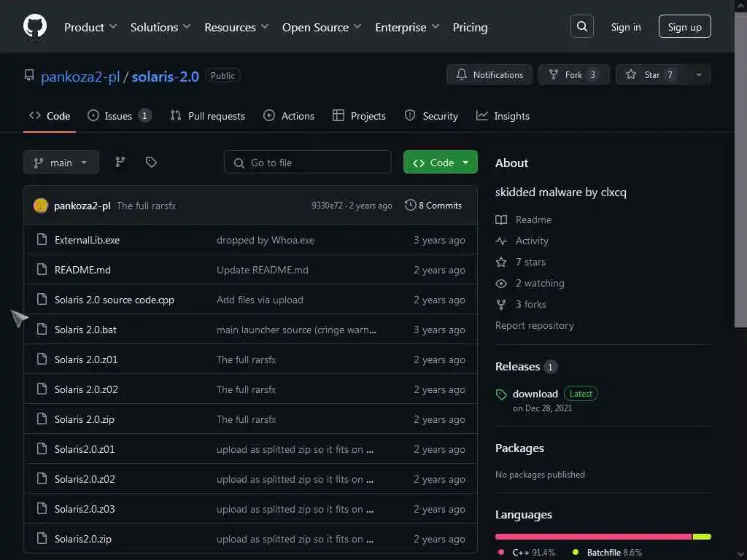Viewport: 747px width, 560px height.
Task: Open the main branch selector dropdown
Action: point(61,163)
